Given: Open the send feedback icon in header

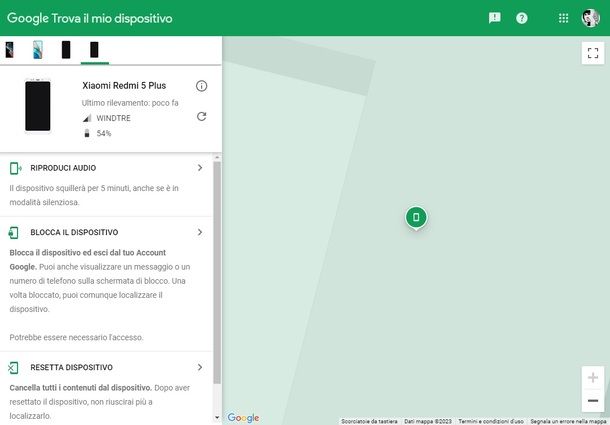Looking at the screenshot, I should [x=494, y=18].
